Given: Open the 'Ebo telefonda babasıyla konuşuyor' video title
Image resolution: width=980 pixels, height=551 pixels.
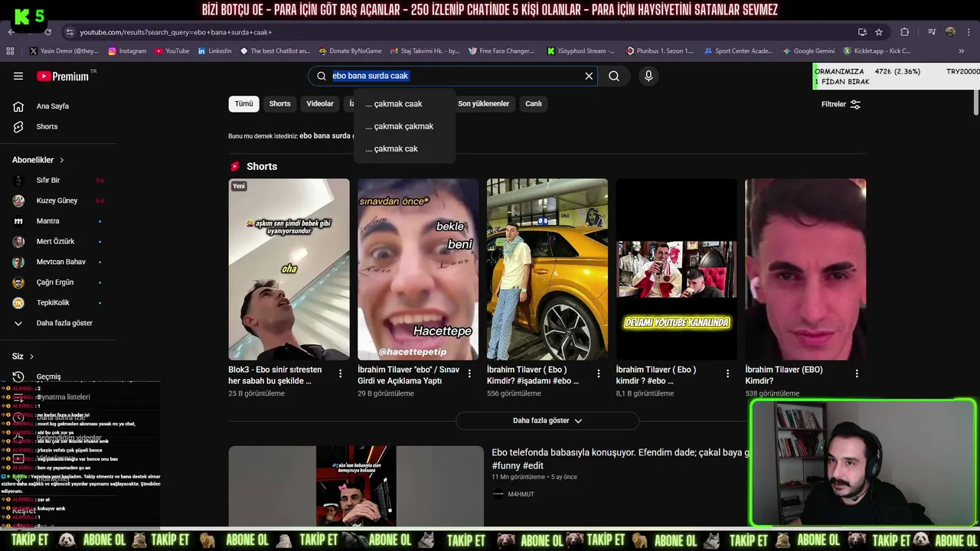Looking at the screenshot, I should [620, 458].
